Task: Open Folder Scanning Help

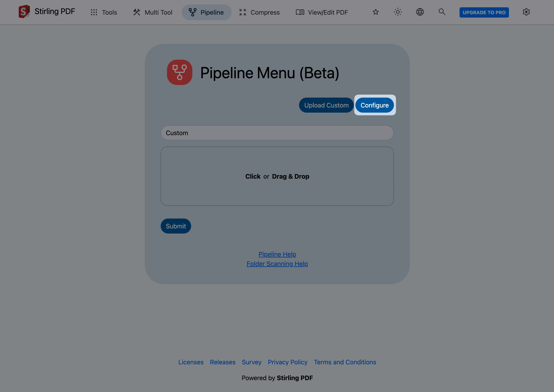Action: click(x=277, y=264)
